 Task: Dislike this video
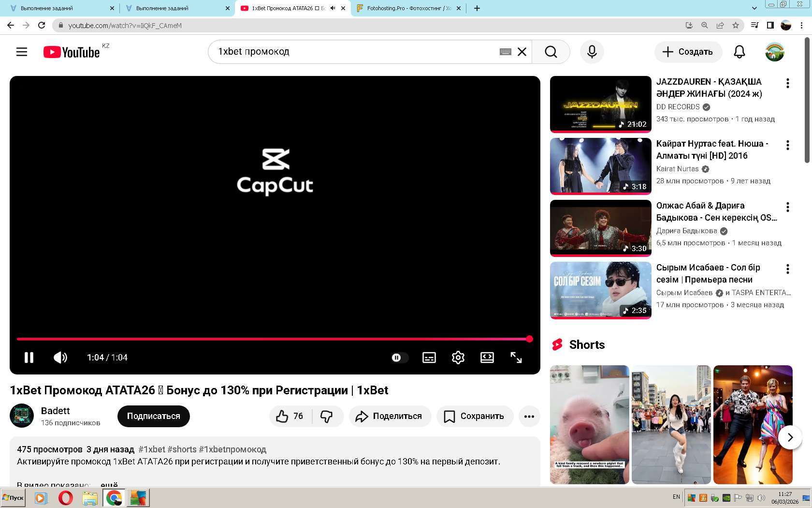click(x=328, y=416)
